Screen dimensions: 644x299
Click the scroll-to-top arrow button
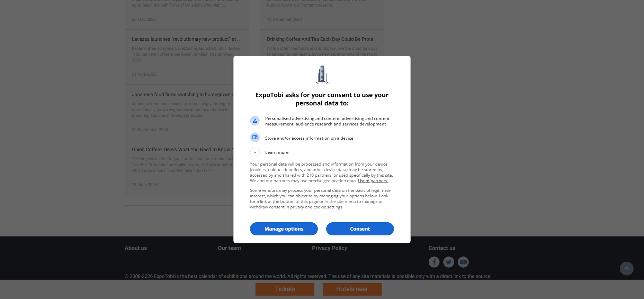tap(626, 269)
